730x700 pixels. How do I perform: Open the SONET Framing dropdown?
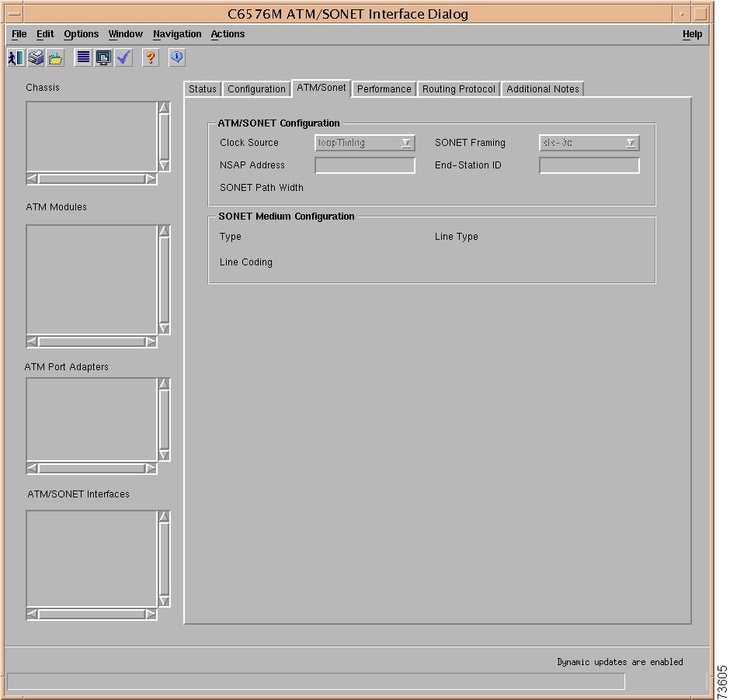pos(589,143)
